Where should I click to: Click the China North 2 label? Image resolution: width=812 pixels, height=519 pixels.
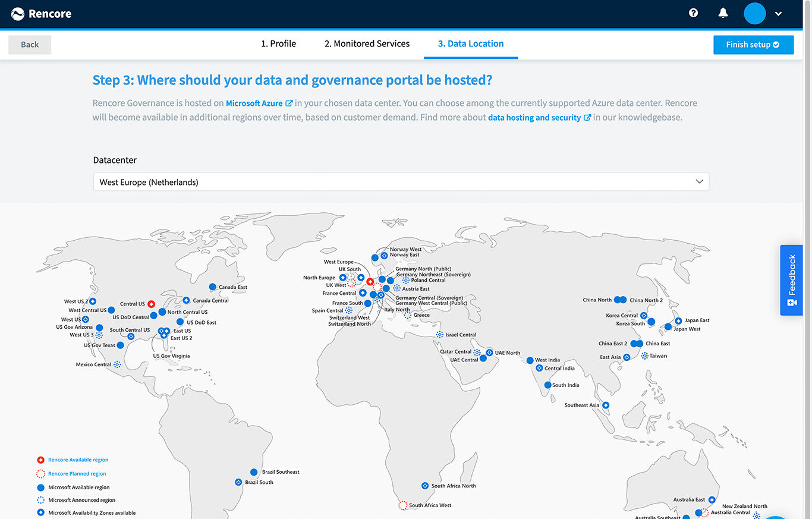646,300
